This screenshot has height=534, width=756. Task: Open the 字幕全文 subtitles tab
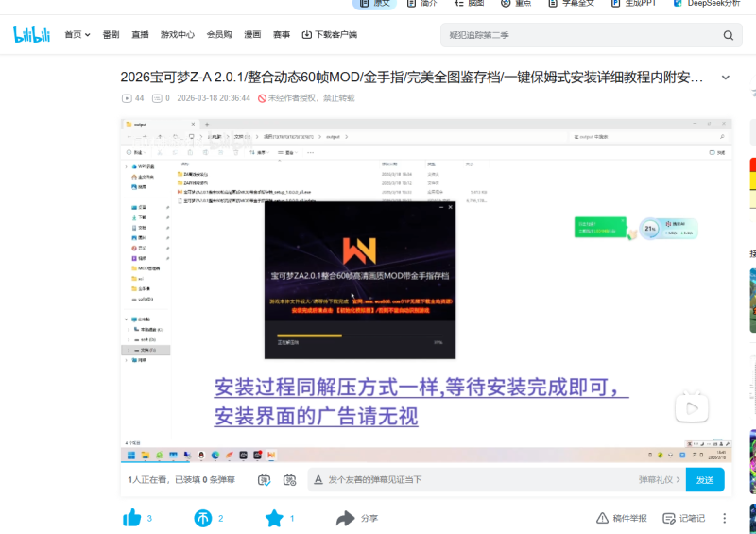coord(571,4)
